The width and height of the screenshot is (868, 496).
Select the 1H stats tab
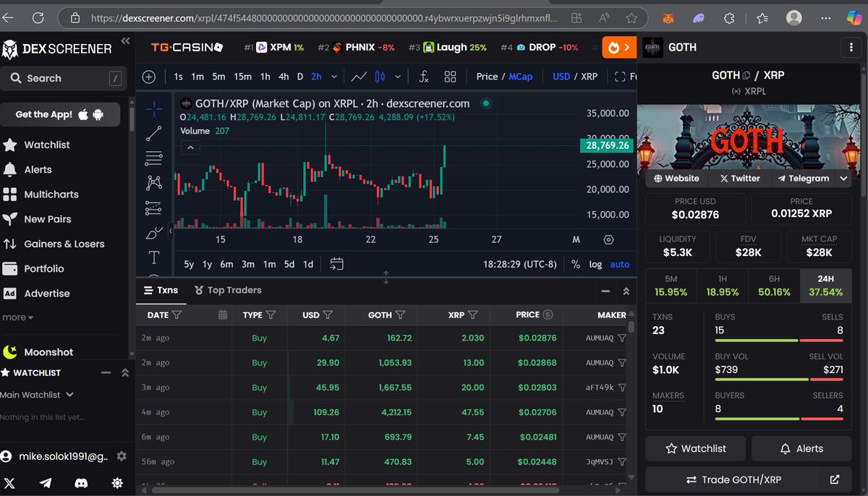tap(722, 286)
